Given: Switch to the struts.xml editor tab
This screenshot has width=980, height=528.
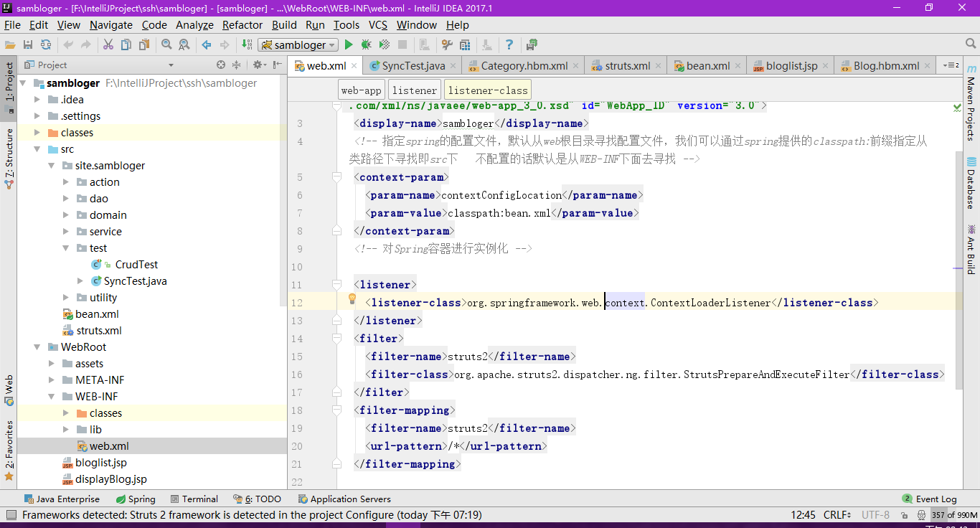Looking at the screenshot, I should (626, 65).
